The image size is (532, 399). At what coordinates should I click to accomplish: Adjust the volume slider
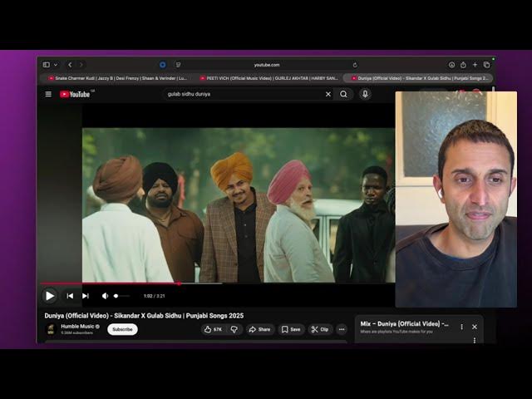121,296
